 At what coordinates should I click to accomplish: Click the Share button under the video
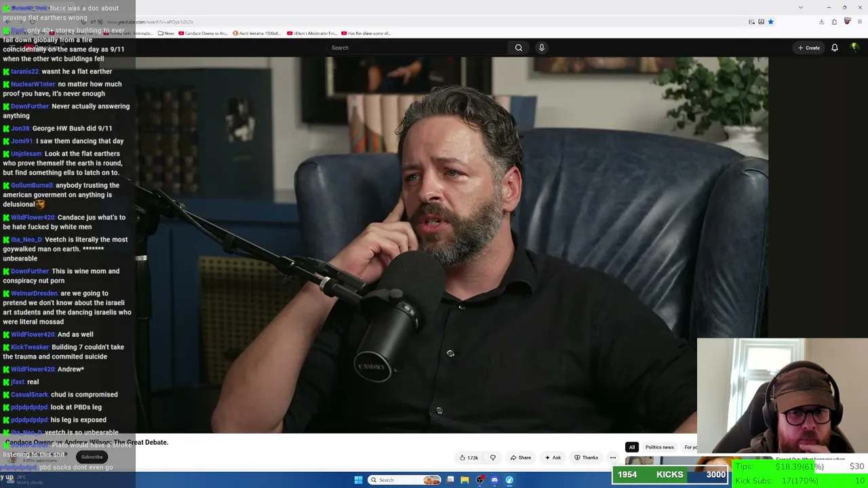click(521, 457)
